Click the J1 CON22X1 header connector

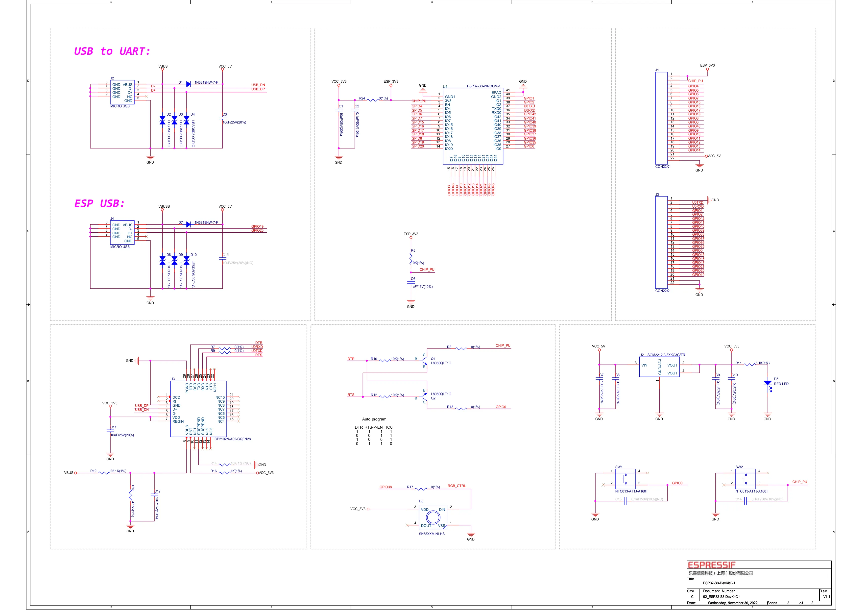point(662,118)
